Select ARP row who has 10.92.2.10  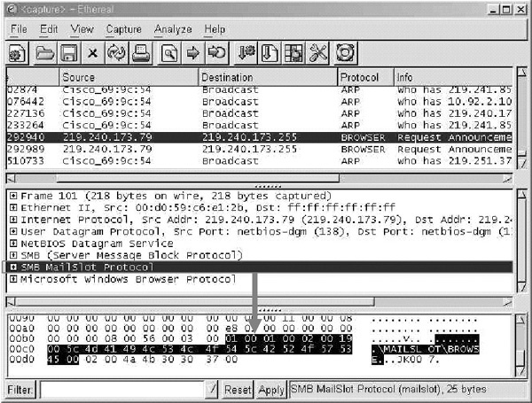[x=259, y=102]
